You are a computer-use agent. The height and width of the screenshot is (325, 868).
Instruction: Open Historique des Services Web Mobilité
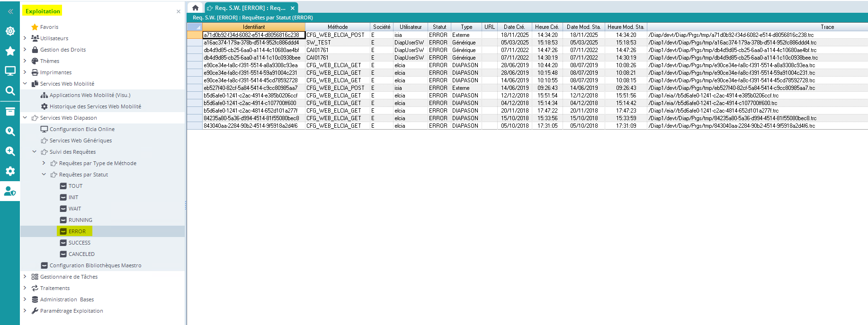pyautogui.click(x=95, y=106)
